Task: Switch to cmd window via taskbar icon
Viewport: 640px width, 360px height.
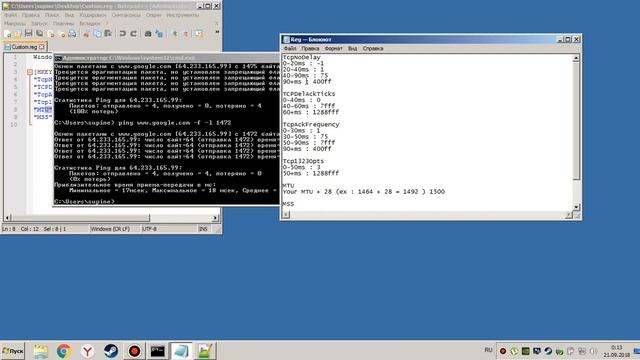Action: coord(158,351)
